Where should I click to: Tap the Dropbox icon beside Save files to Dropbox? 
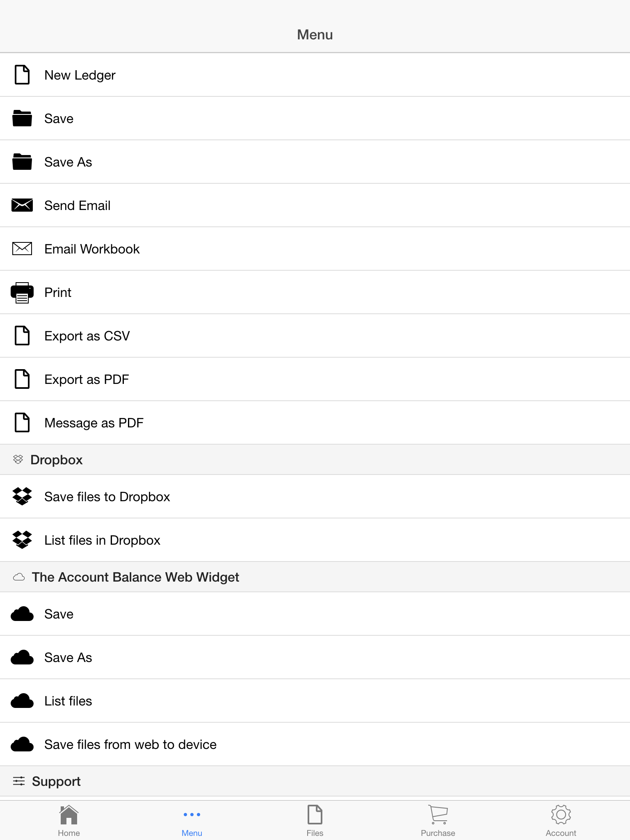click(22, 496)
